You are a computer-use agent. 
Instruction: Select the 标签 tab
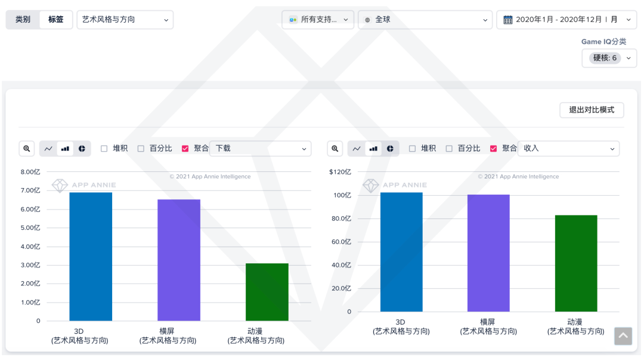tap(56, 20)
